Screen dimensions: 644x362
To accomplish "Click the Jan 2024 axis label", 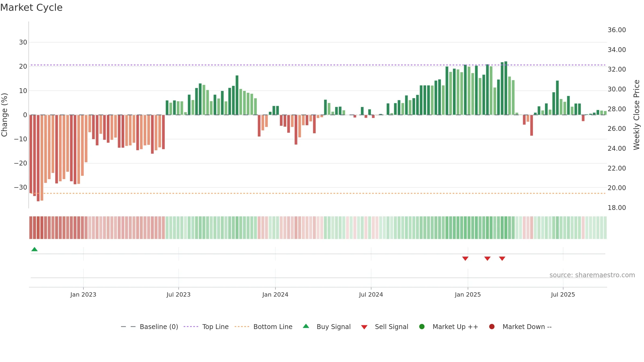I will point(275,294).
